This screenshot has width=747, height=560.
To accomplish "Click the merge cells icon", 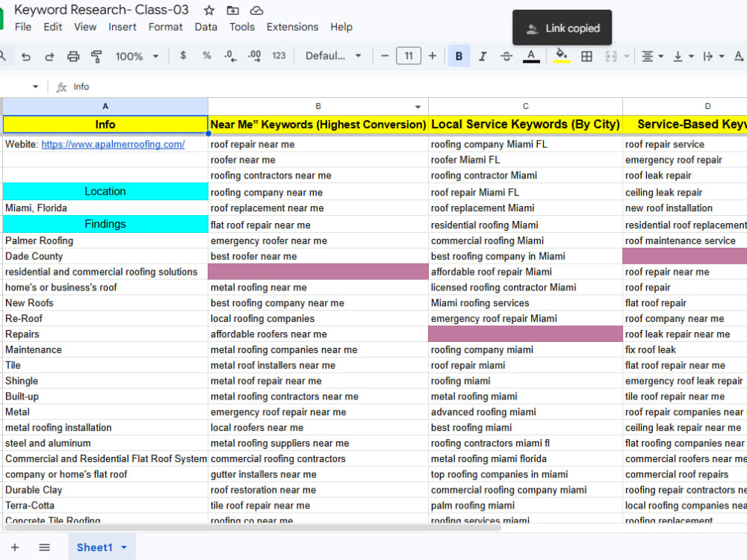I will pos(611,56).
